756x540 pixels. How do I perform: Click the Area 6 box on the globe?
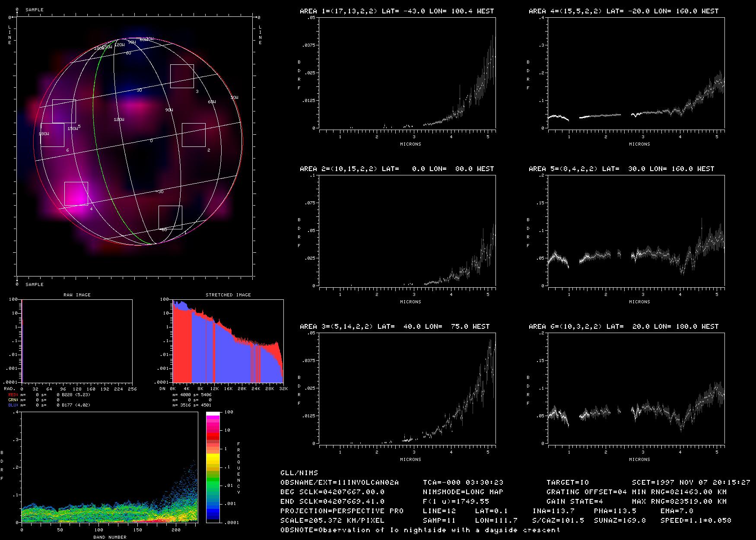(x=52, y=135)
